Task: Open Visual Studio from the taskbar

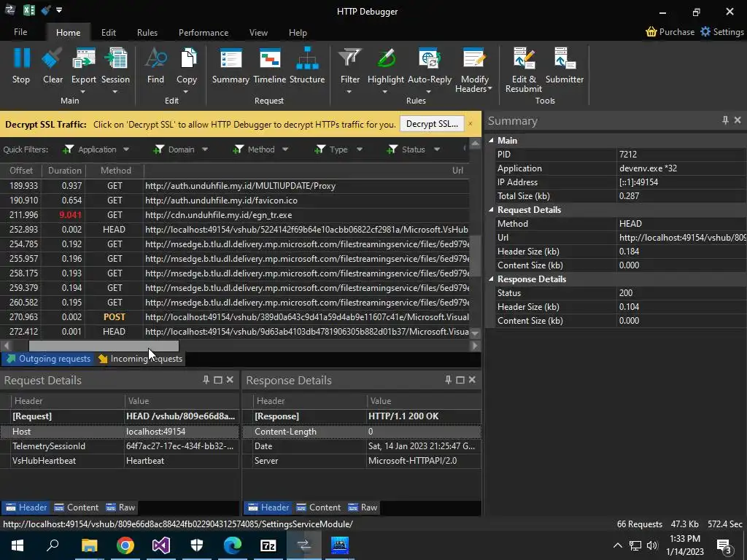Action: pos(161,545)
